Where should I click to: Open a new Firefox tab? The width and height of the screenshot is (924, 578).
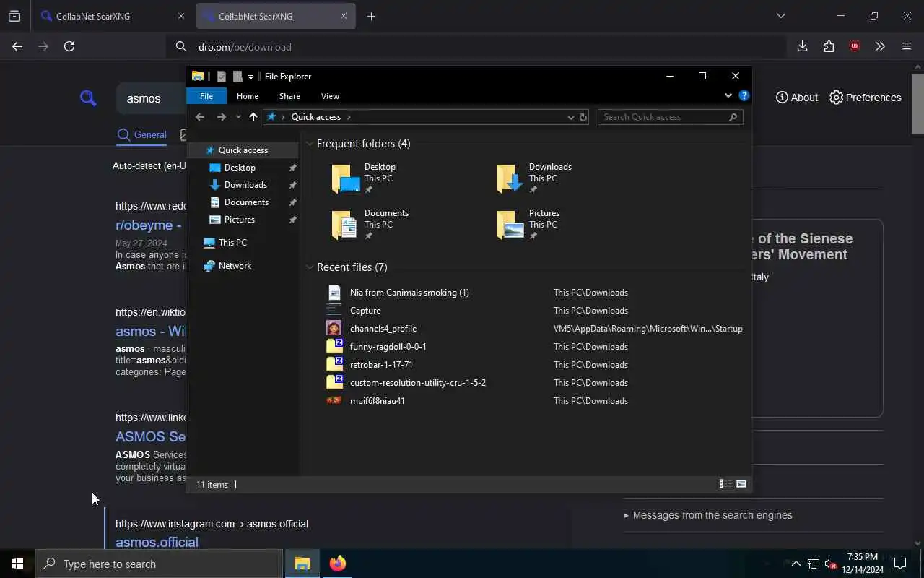click(x=371, y=16)
